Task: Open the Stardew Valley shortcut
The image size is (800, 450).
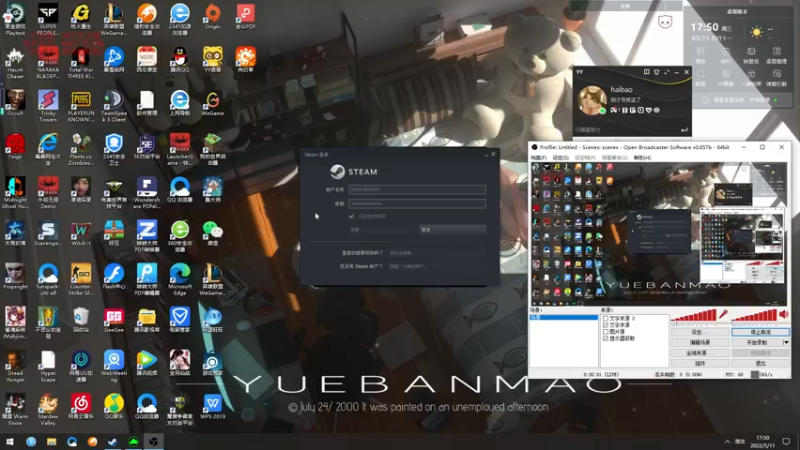Action: coord(48,410)
